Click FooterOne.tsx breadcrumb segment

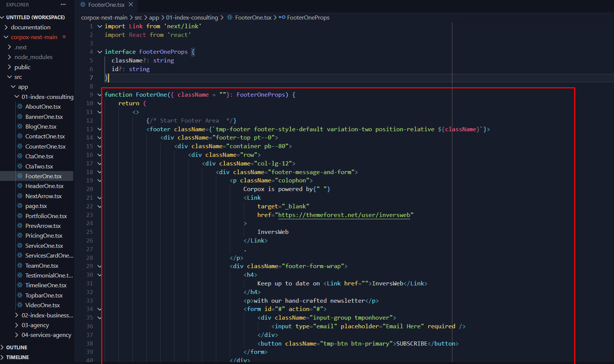click(253, 18)
